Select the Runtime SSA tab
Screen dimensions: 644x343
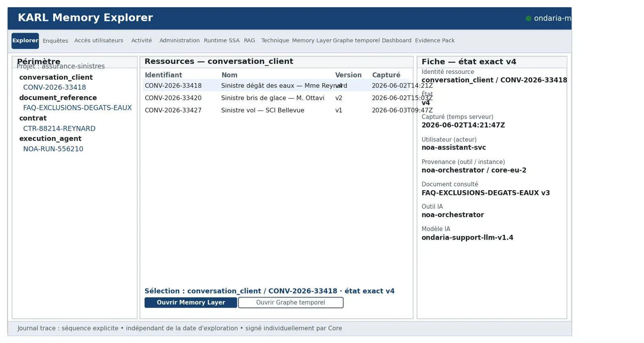221,41
